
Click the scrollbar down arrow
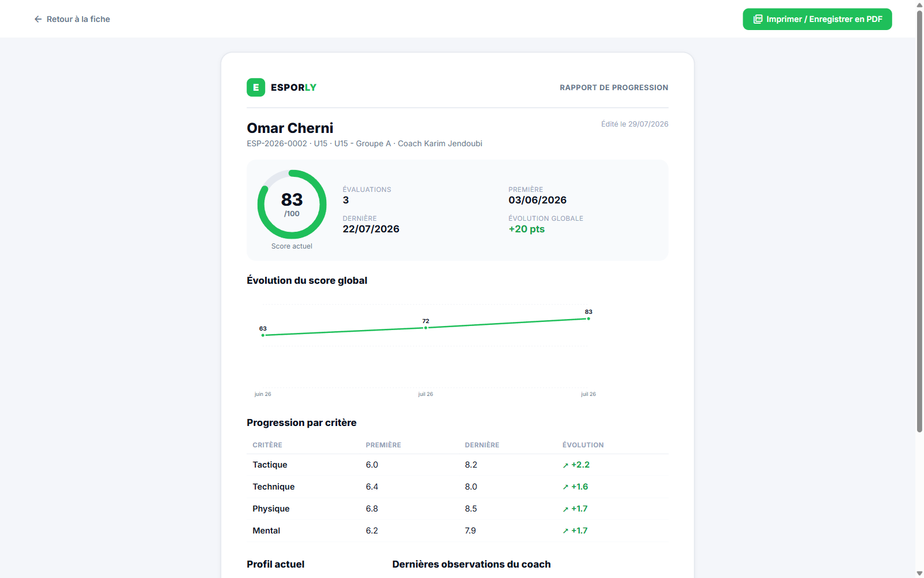[x=919, y=573]
